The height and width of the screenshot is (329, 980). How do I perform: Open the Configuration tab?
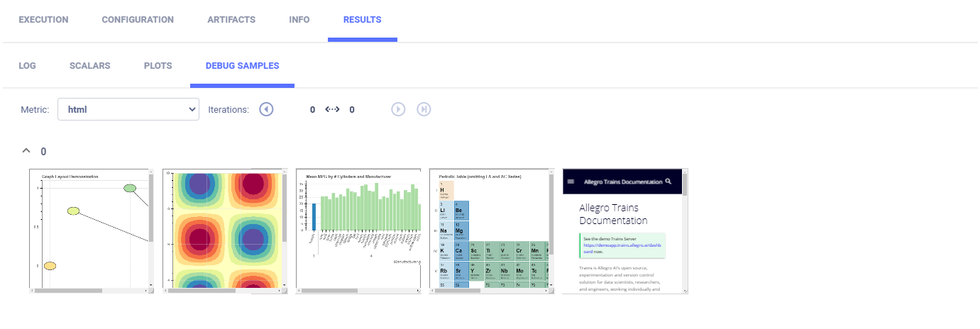point(138,20)
